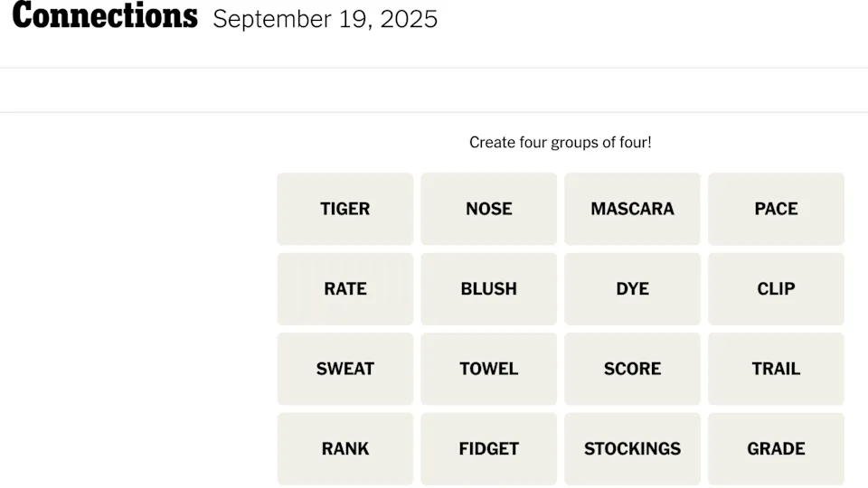Select the GRADE tile

tap(776, 449)
